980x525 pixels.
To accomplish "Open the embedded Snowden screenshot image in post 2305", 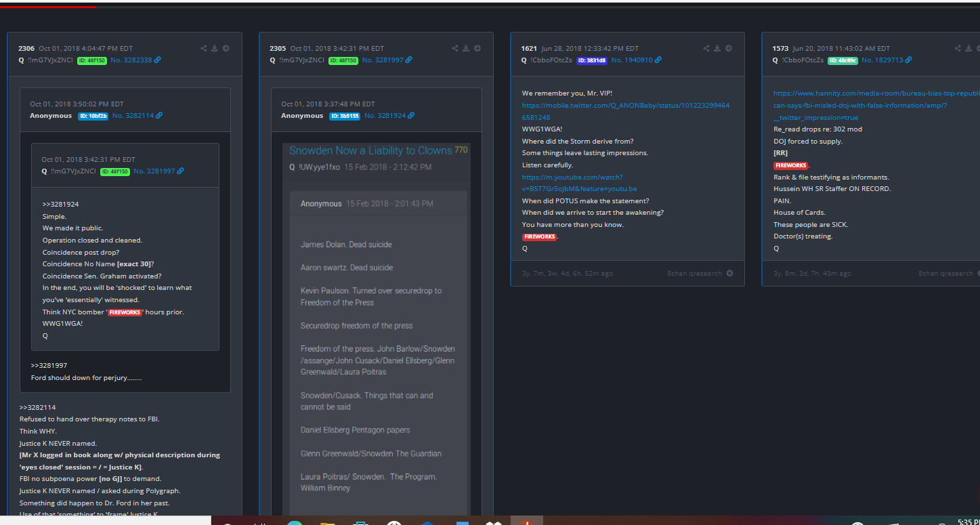I will tap(377, 330).
